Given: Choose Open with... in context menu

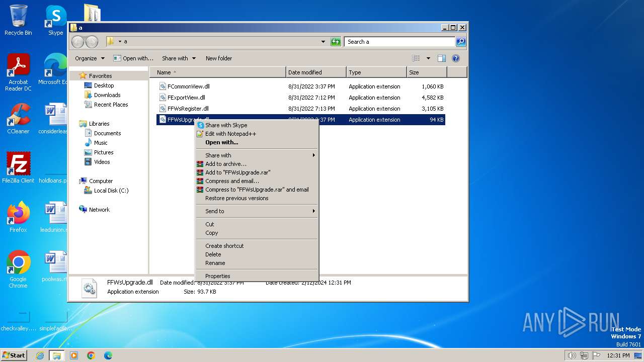Looking at the screenshot, I should [x=257, y=142].
